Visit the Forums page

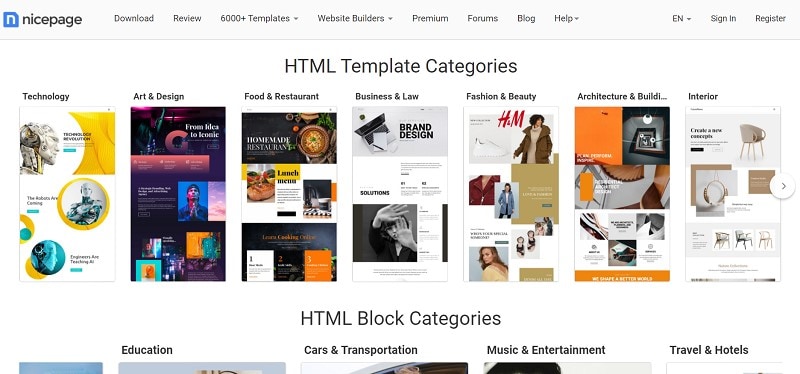coord(483,18)
